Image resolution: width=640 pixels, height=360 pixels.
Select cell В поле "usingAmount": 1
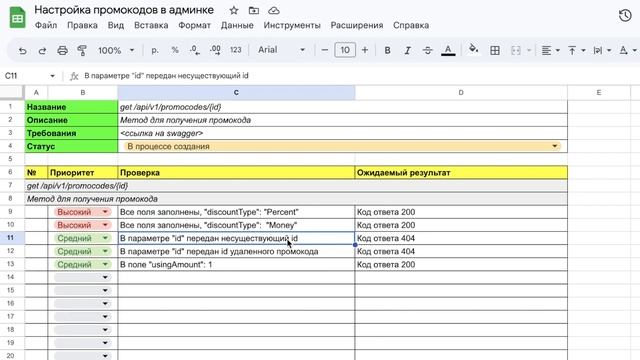(236, 264)
